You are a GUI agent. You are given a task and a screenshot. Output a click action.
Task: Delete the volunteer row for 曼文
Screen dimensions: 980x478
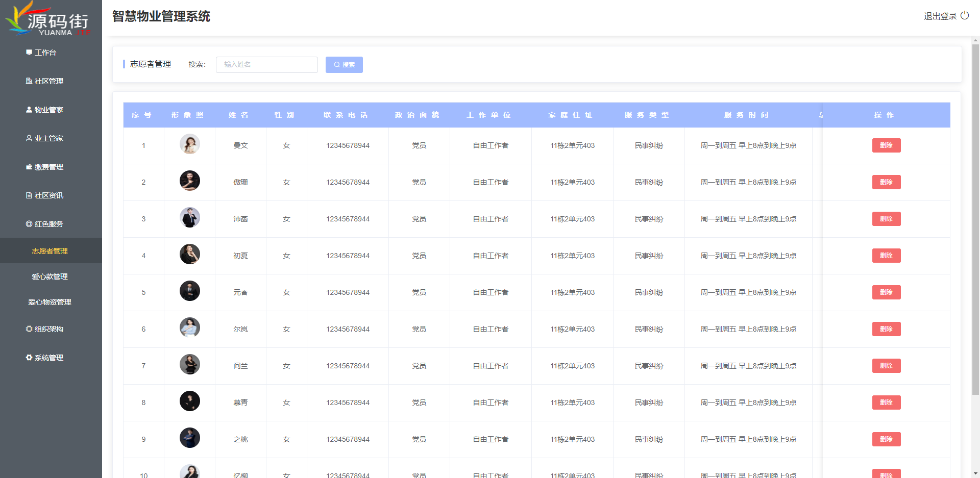pos(886,145)
